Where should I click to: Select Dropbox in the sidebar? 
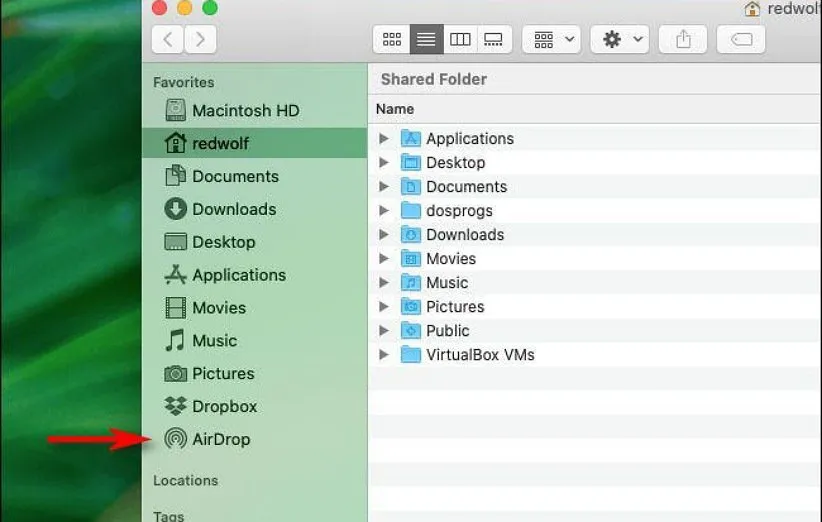(x=224, y=406)
